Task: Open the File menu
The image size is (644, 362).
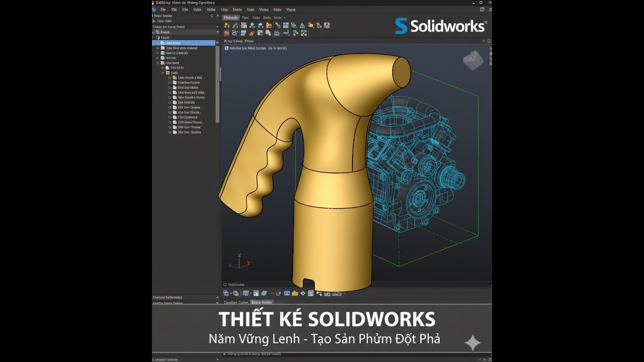Action: (163, 10)
